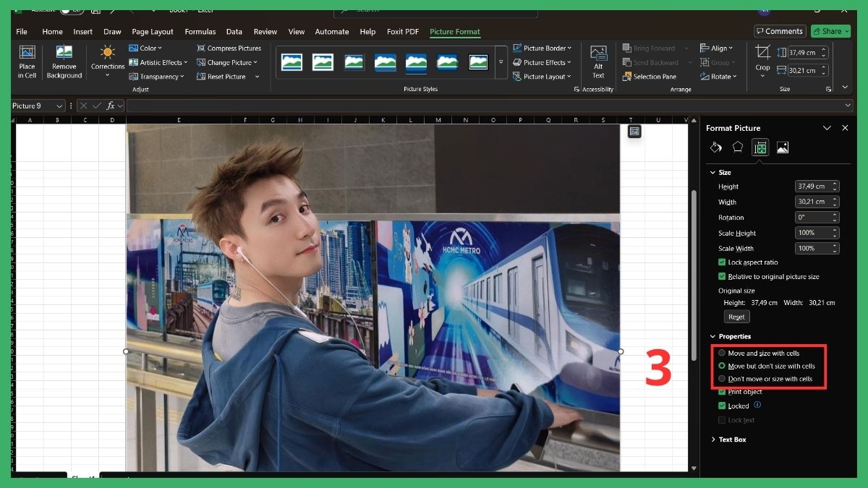This screenshot has height=488, width=868.
Task: Open the Comments panel
Action: 779,31
